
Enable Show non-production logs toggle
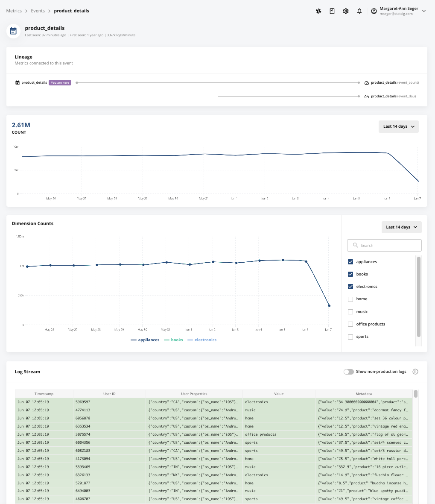349,372
